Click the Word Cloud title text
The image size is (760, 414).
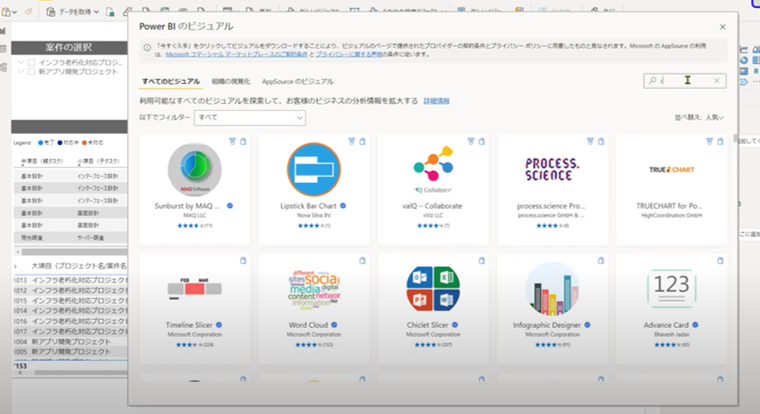point(308,325)
